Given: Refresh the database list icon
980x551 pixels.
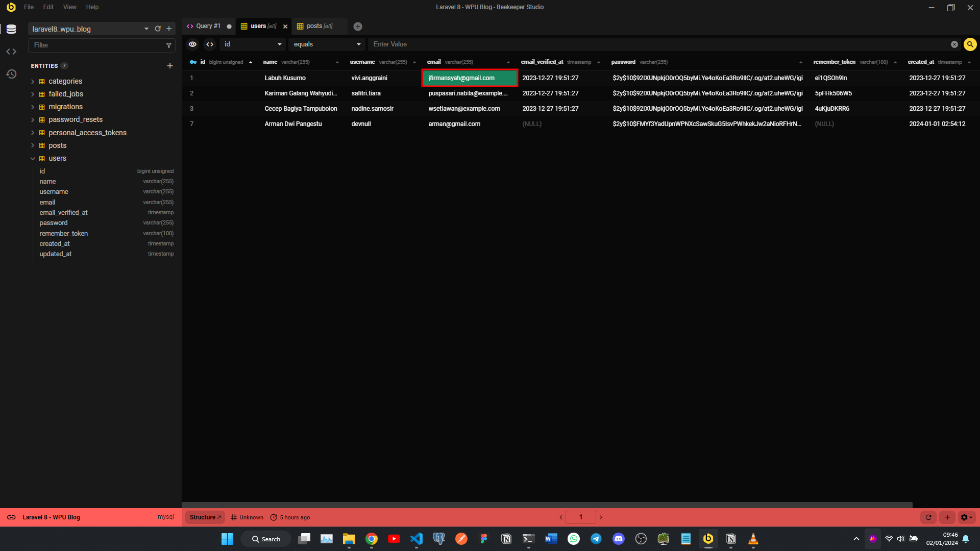Looking at the screenshot, I should pyautogui.click(x=158, y=29).
